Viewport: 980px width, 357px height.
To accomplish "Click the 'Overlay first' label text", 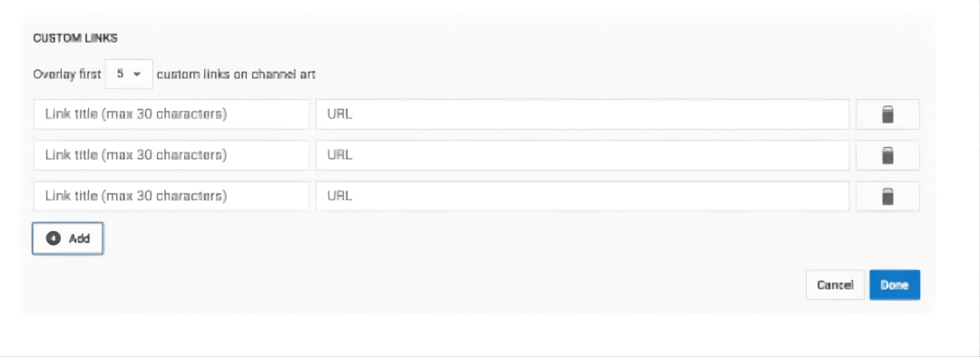I will pos(67,74).
